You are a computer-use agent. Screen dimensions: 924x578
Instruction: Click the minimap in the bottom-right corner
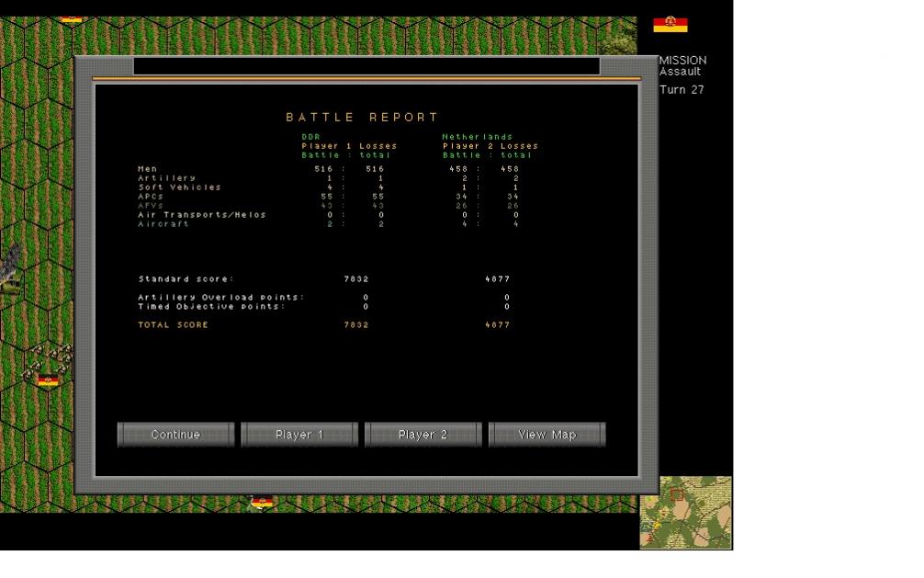685,512
